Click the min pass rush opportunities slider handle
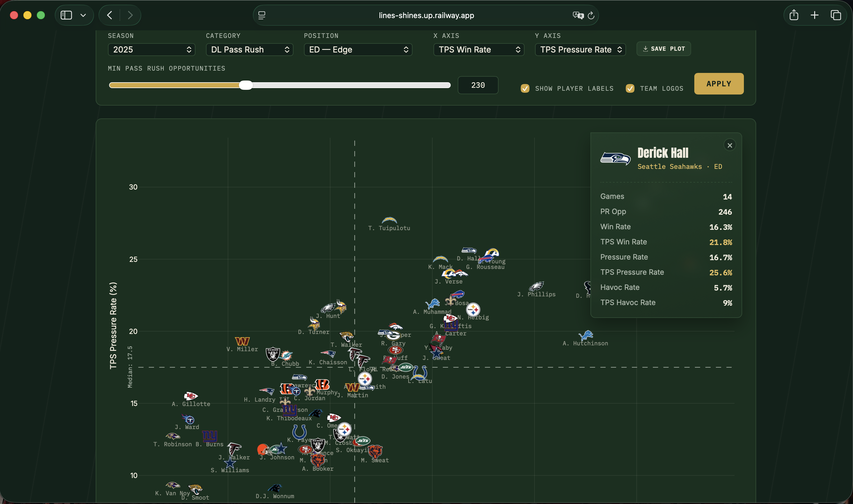Screen dimensions: 853x504 (246, 85)
